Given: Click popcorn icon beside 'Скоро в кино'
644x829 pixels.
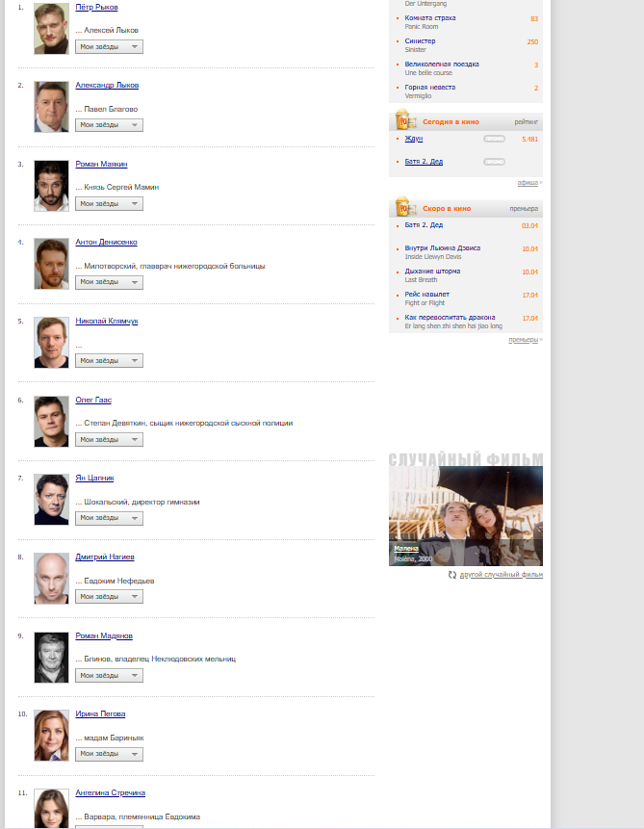Looking at the screenshot, I should (x=404, y=207).
